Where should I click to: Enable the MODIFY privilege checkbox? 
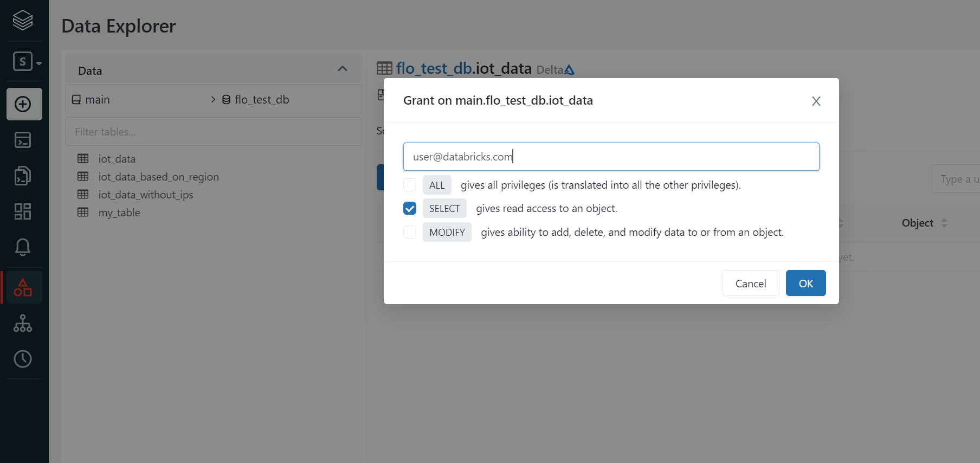[410, 232]
